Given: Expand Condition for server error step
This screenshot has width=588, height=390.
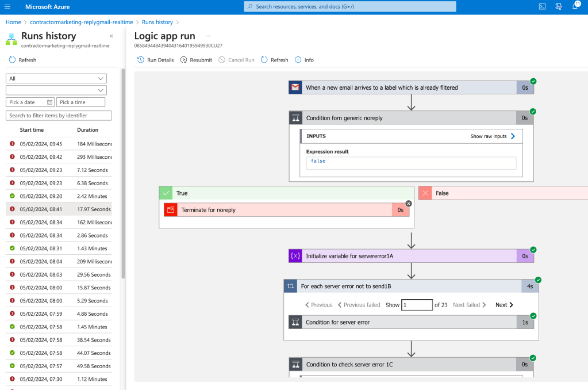Looking at the screenshot, I should coord(411,322).
